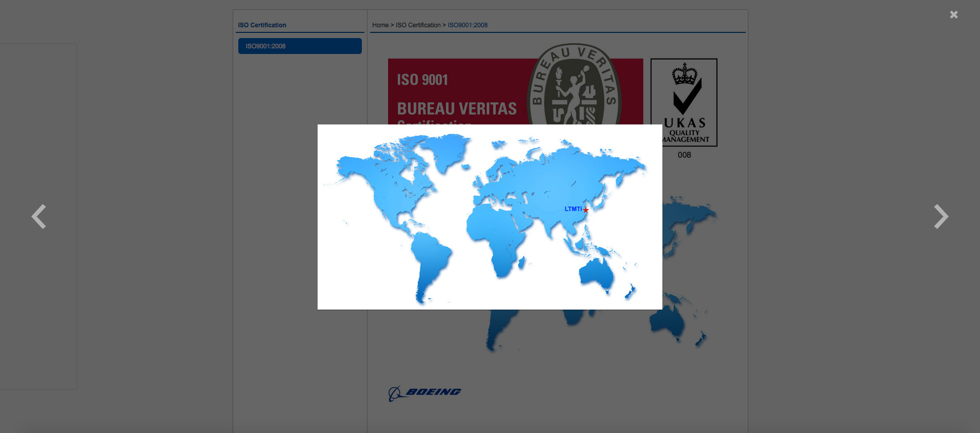Image resolution: width=980 pixels, height=433 pixels.
Task: Click the '008' text under UKAS
Action: pos(684,155)
